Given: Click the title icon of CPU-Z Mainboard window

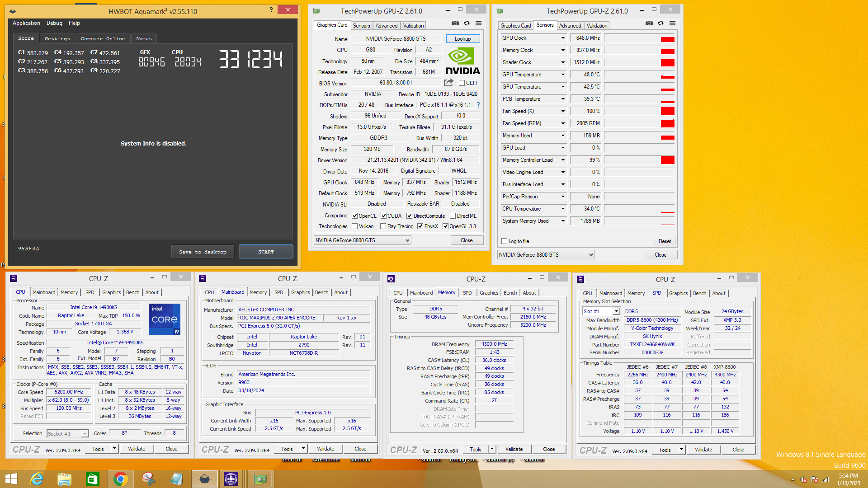Looking at the screenshot, I should [203, 278].
